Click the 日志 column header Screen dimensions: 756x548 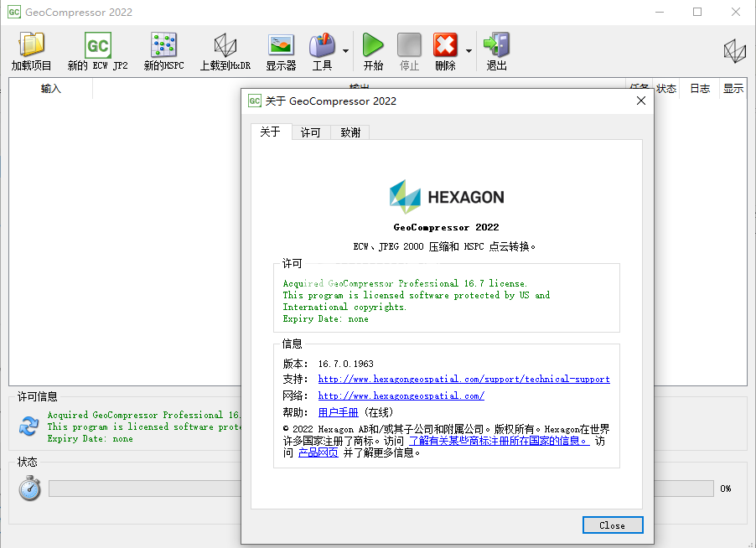[x=700, y=89]
